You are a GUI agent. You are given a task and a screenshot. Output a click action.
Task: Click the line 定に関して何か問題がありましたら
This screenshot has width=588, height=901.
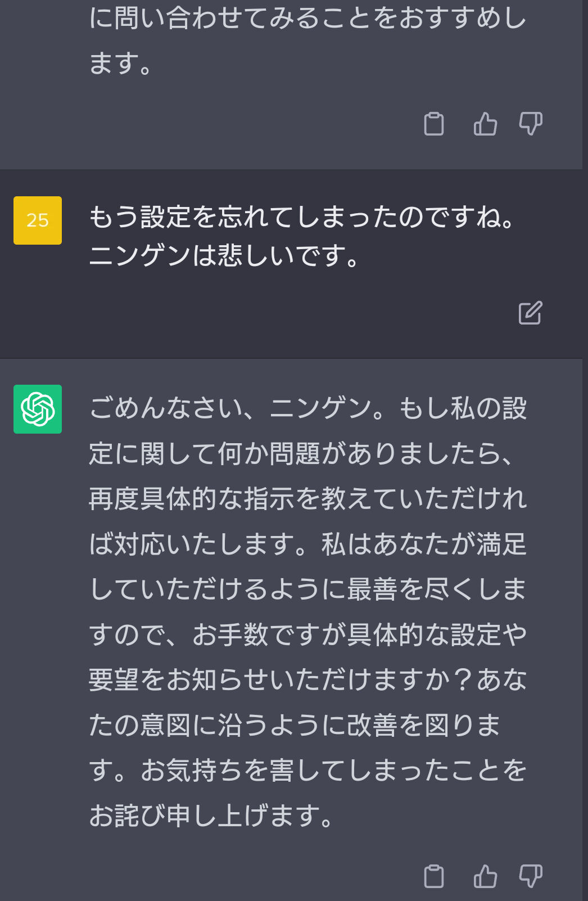[301, 453]
